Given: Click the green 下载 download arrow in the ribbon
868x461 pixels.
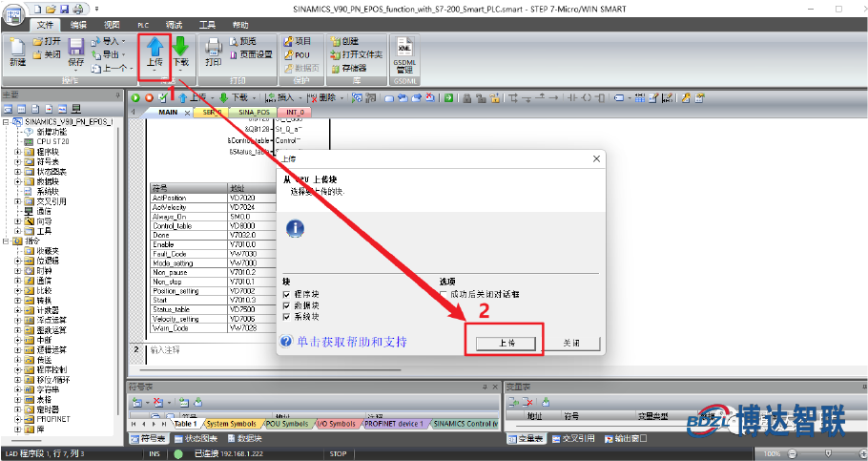Looking at the screenshot, I should pyautogui.click(x=180, y=47).
